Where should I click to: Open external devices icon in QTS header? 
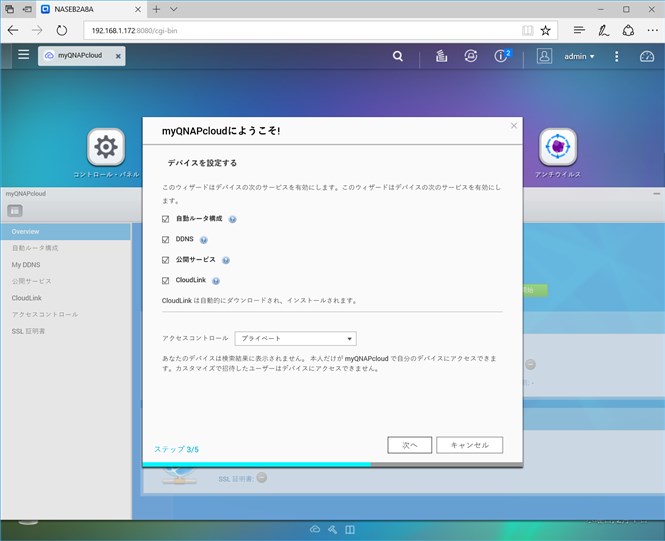471,56
